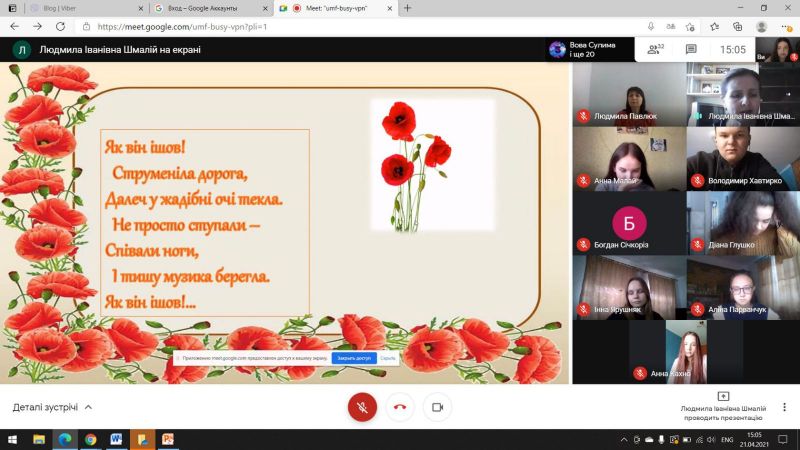
Task: Select Анна Малай video tile
Action: pyautogui.click(x=629, y=159)
